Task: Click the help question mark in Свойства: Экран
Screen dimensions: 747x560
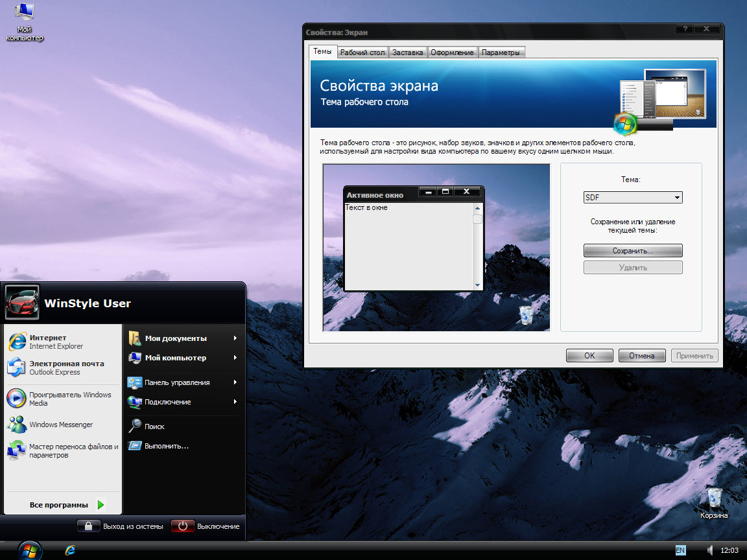Action: coord(685,29)
